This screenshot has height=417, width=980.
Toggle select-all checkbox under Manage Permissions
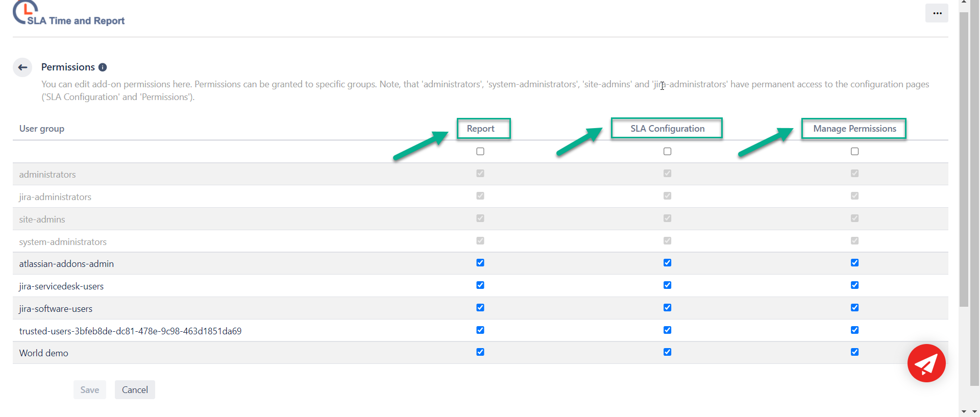pyautogui.click(x=854, y=152)
